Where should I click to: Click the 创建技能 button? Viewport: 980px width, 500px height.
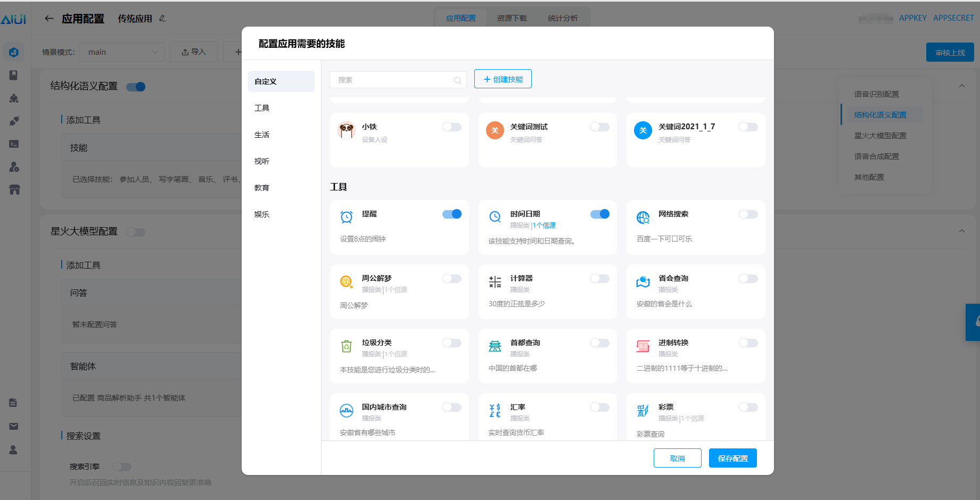coord(503,79)
